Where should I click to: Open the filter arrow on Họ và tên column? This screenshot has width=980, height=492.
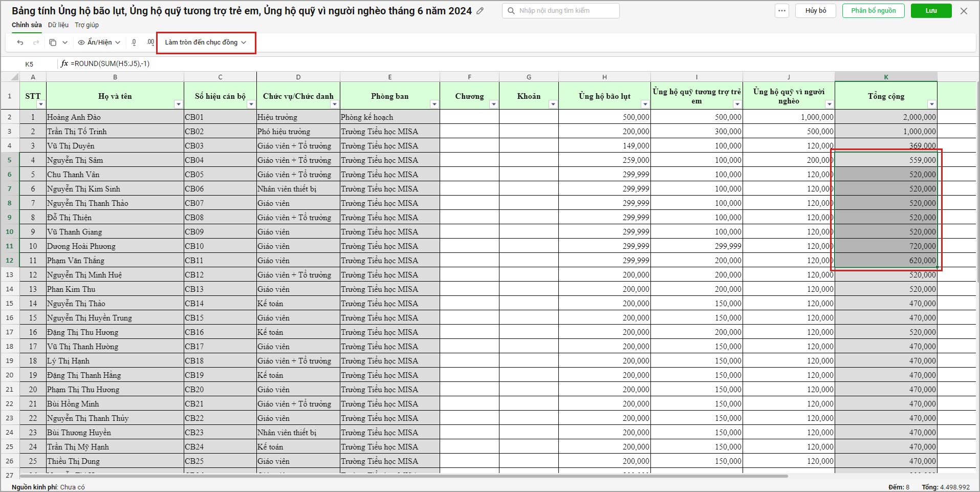pyautogui.click(x=178, y=104)
